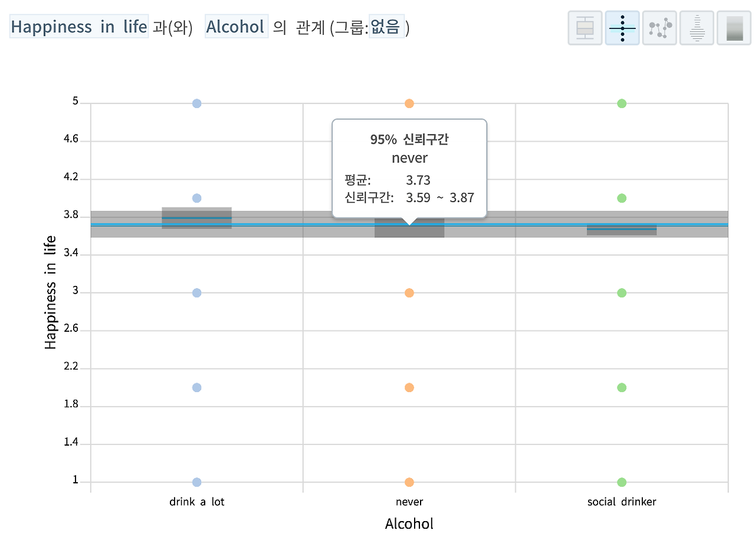Open the 'Happiness in life' variable selector

click(x=79, y=27)
